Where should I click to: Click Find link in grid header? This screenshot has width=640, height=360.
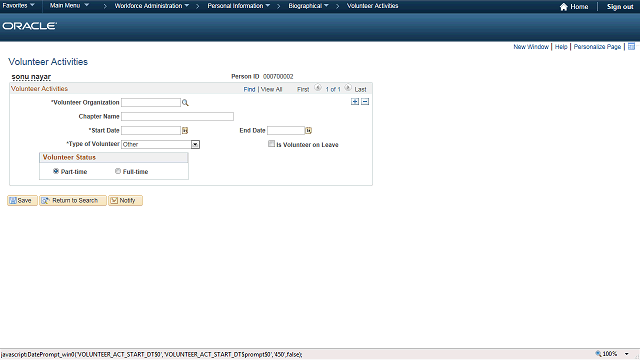pyautogui.click(x=249, y=89)
